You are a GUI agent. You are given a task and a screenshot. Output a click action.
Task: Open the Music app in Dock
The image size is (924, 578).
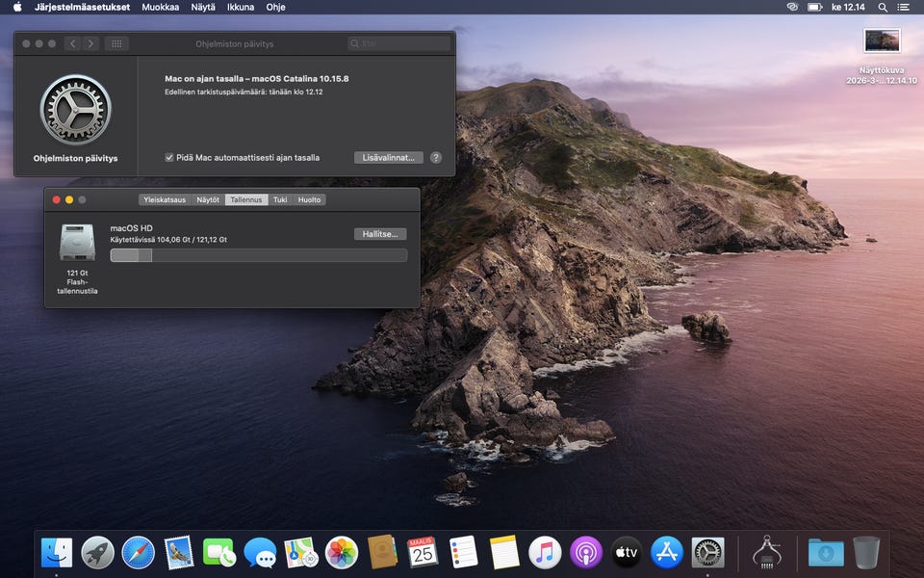tap(545, 552)
